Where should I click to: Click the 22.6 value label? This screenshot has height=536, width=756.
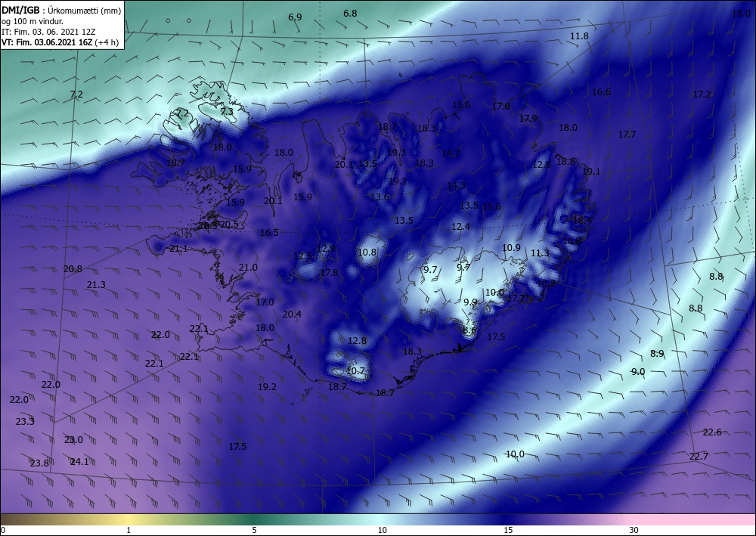pos(711,432)
